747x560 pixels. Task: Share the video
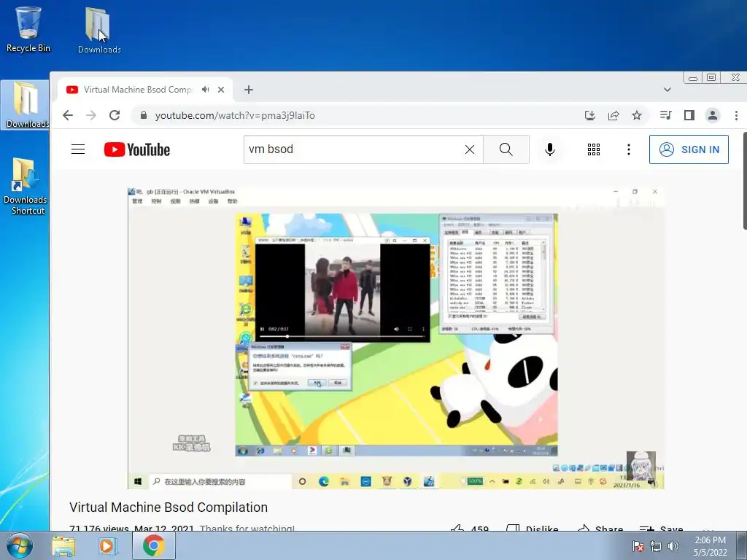point(600,528)
